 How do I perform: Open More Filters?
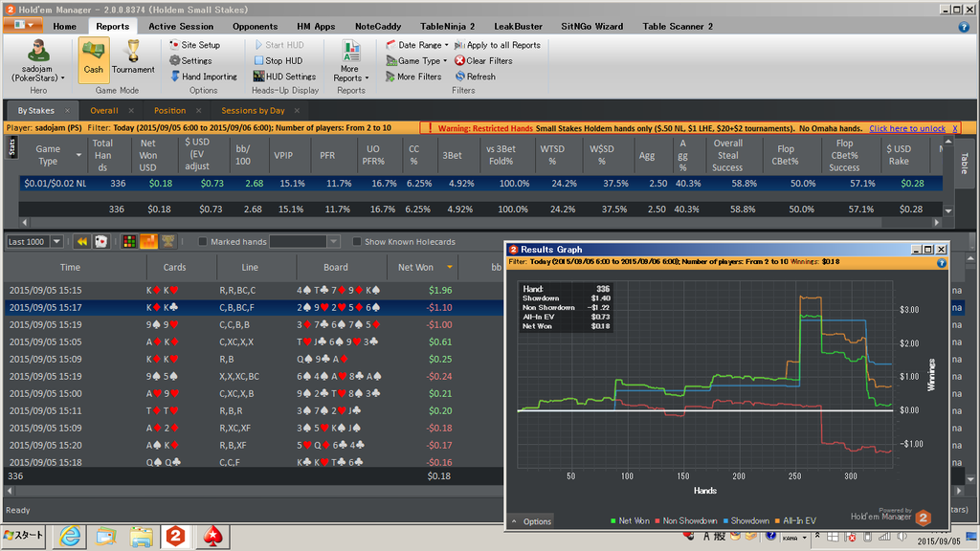tap(413, 77)
